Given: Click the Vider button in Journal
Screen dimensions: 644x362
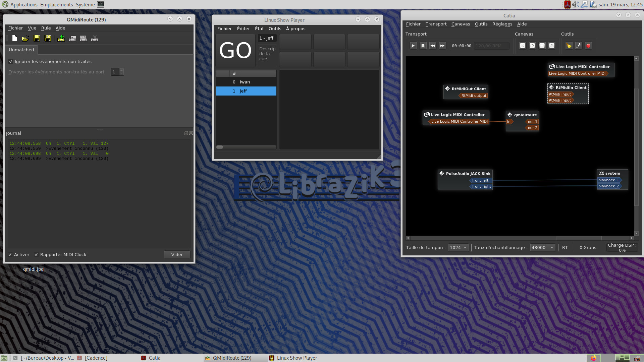Looking at the screenshot, I should (177, 255).
